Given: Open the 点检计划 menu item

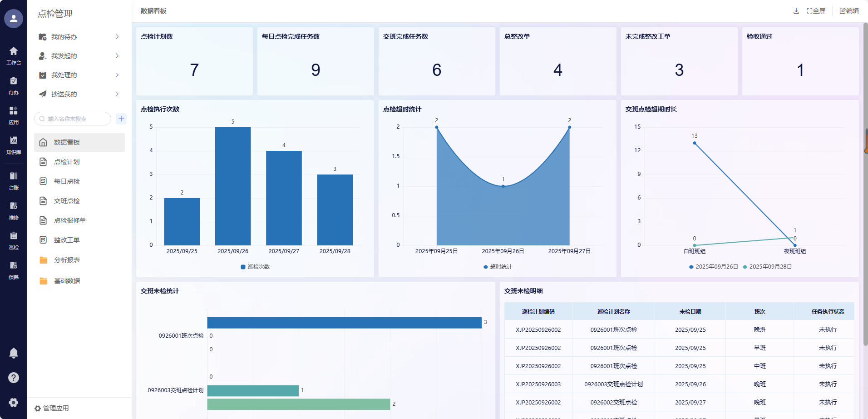Looking at the screenshot, I should click(67, 162).
